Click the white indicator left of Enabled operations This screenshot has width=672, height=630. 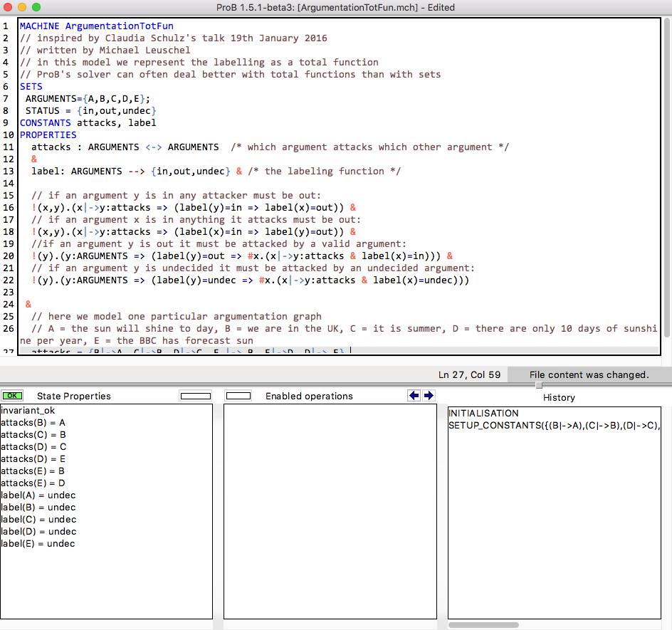click(238, 396)
